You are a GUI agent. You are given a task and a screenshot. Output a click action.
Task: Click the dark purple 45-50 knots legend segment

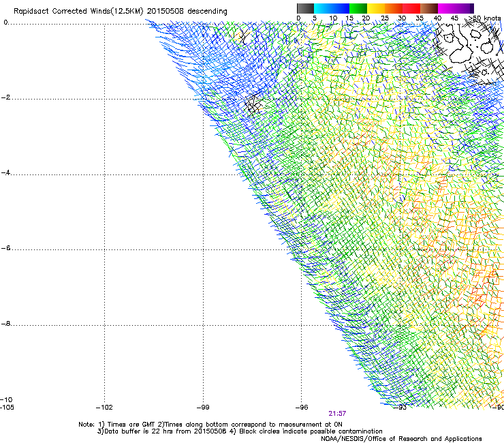(464, 8)
